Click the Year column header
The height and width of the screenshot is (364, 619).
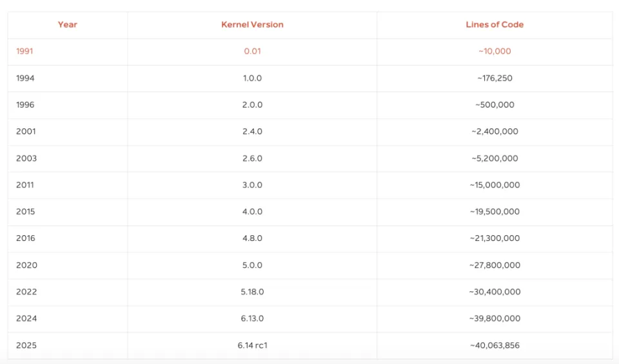(68, 24)
